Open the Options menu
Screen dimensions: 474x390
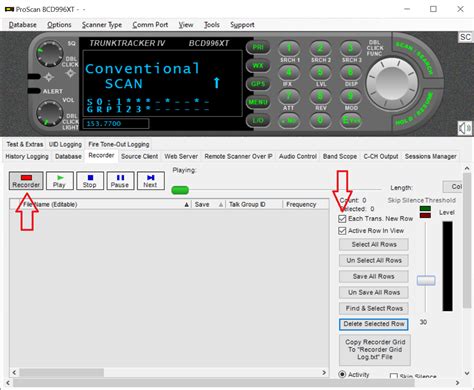tap(59, 25)
